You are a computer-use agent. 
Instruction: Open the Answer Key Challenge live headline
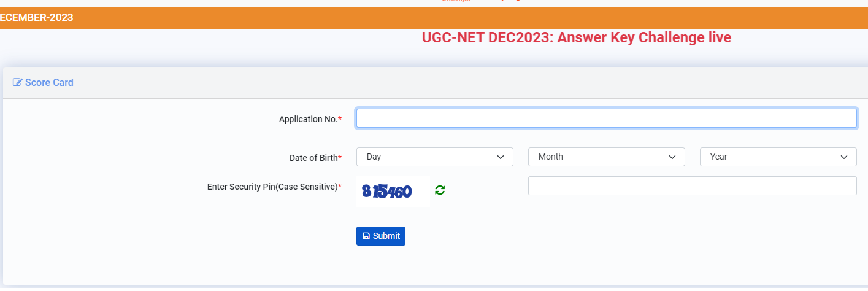576,37
